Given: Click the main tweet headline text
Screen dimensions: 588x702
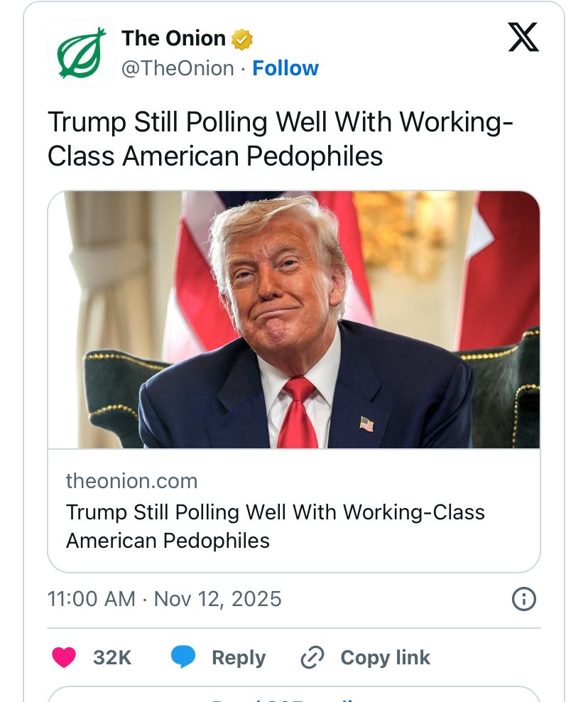Looking at the screenshot, I should coord(280,139).
